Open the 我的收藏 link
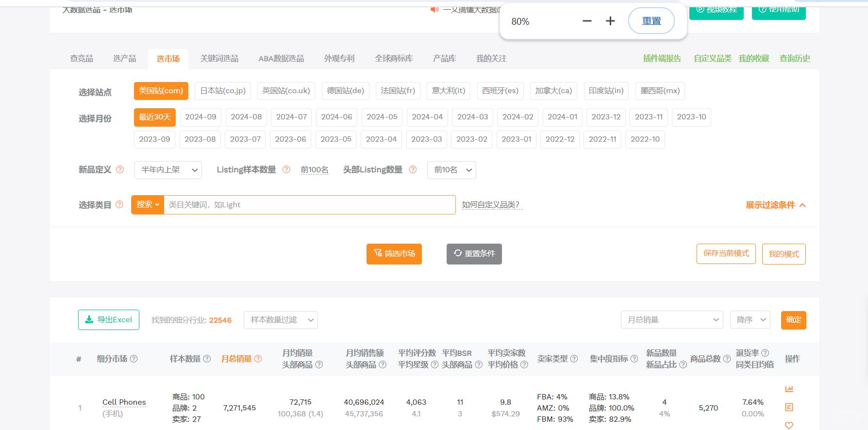This screenshot has width=868, height=430. tap(754, 59)
